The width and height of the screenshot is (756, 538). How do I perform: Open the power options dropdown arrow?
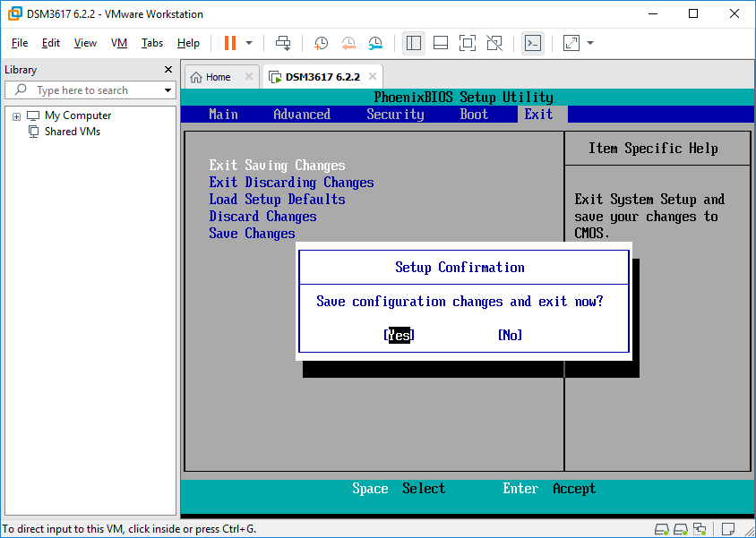pos(249,43)
